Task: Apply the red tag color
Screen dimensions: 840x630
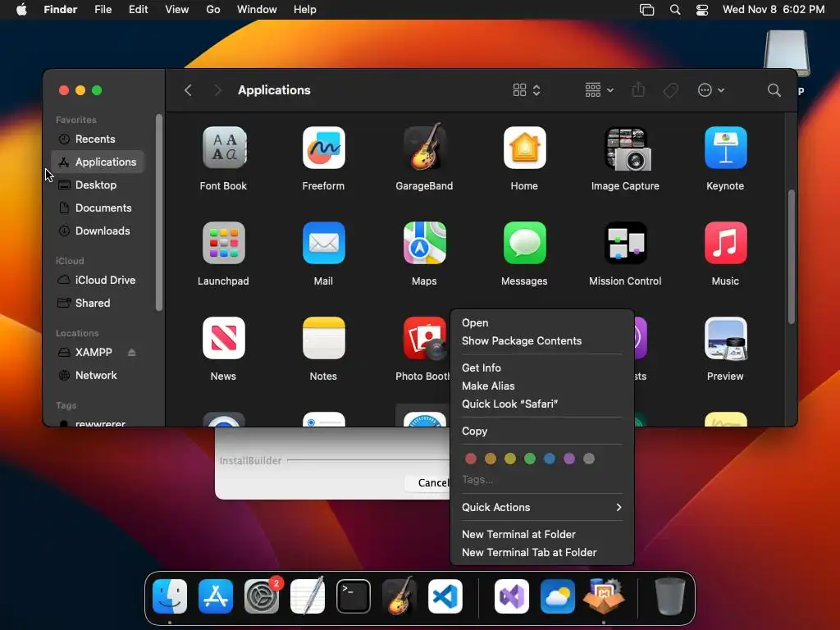Action: click(x=471, y=459)
